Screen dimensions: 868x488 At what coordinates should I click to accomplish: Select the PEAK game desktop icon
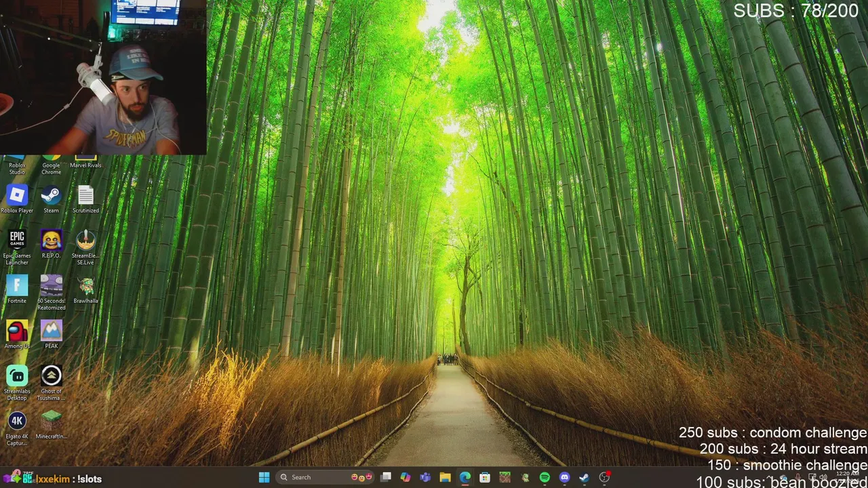51,334
